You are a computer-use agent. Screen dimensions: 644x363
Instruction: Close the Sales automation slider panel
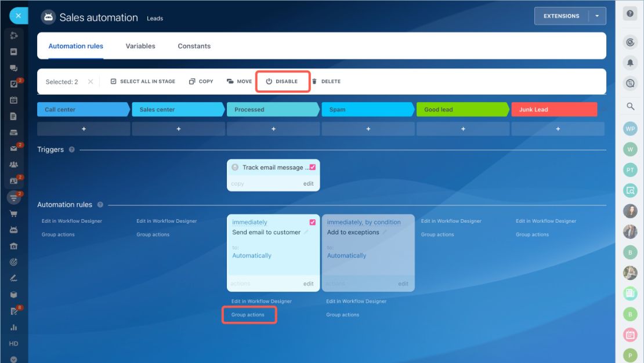(19, 16)
